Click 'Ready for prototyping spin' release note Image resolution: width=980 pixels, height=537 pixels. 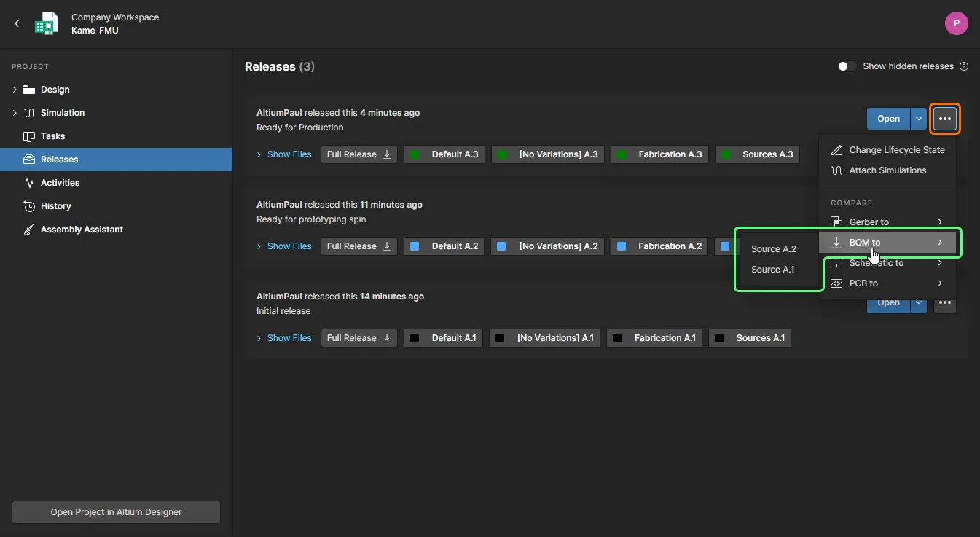click(x=311, y=219)
